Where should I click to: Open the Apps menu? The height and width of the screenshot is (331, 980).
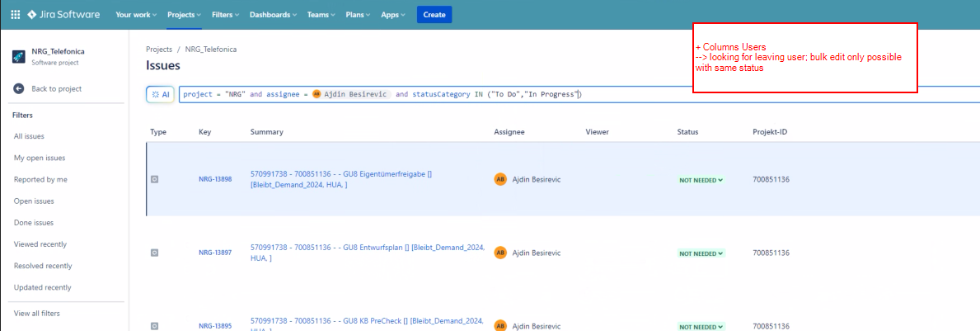[x=393, y=14]
